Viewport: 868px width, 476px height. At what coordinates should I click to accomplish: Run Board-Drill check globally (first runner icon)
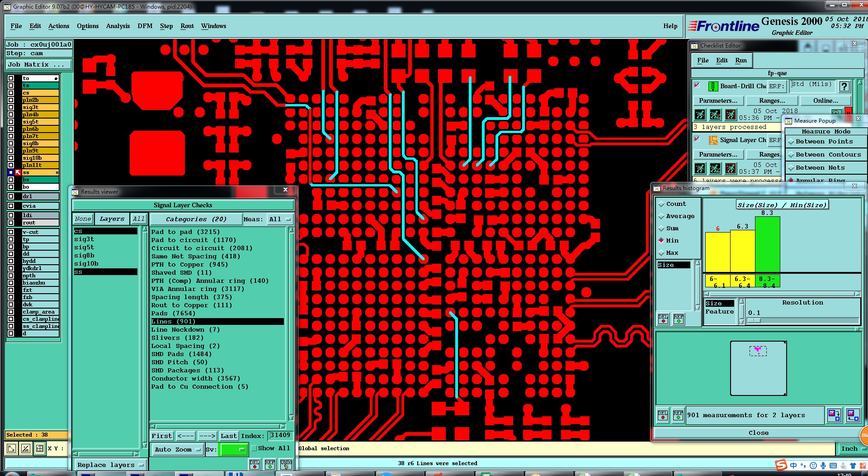click(x=700, y=114)
